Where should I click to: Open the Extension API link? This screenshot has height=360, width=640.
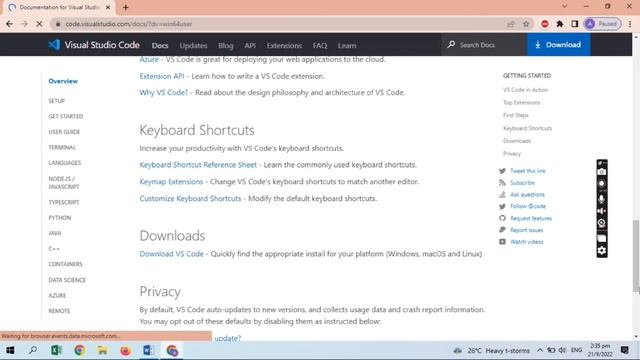point(162,76)
